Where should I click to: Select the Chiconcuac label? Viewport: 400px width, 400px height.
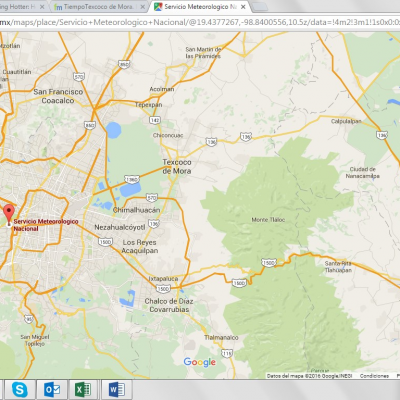click(168, 135)
